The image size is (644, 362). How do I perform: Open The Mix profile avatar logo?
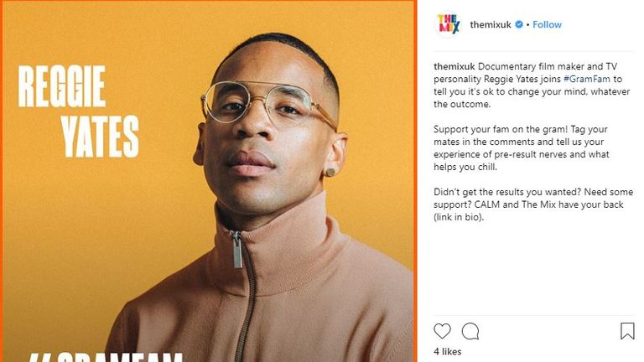click(448, 24)
